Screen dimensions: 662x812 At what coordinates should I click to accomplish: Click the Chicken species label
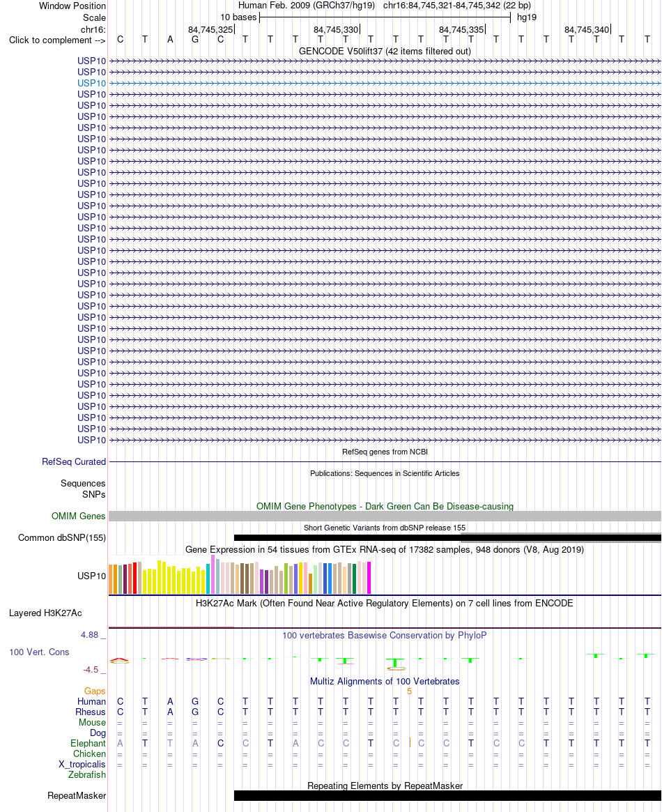89,754
